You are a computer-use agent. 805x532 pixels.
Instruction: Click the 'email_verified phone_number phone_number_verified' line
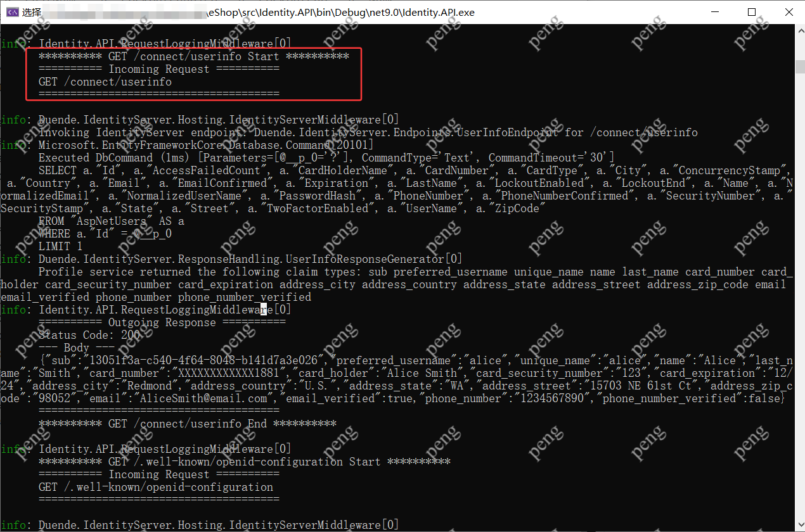click(x=156, y=297)
